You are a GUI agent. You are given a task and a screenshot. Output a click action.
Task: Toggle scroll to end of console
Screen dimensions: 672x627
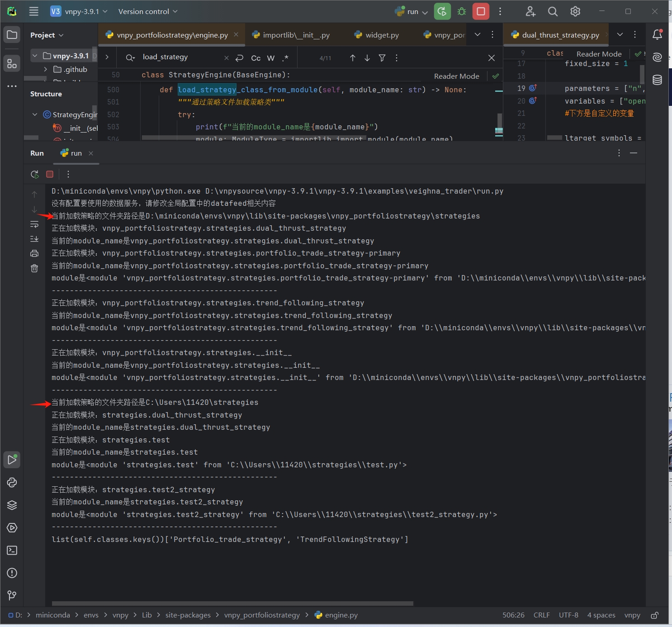coord(34,239)
